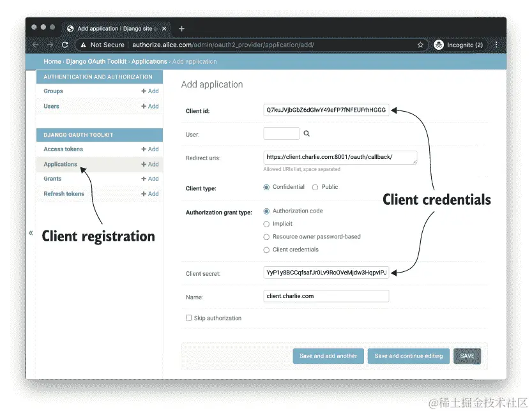Viewport: 532px width, 413px height.
Task: Open Refresh tokens in sidebar
Action: (64, 193)
